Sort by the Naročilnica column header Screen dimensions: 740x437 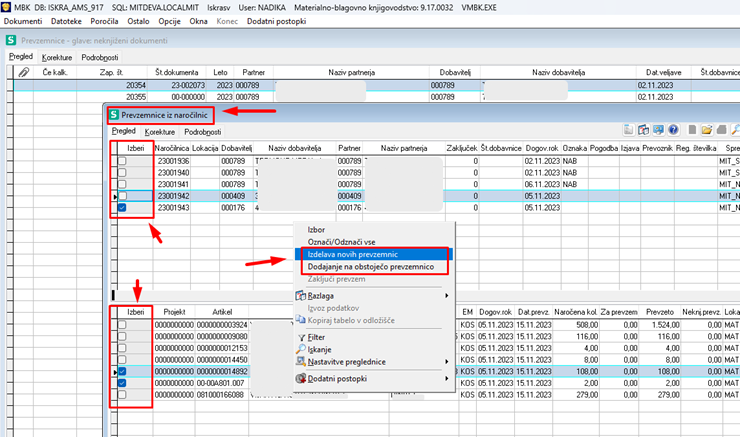point(172,148)
